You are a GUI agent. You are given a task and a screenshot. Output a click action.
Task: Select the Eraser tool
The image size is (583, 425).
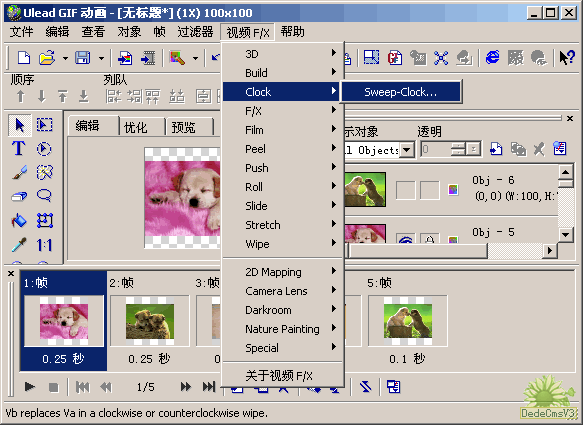tap(19, 196)
